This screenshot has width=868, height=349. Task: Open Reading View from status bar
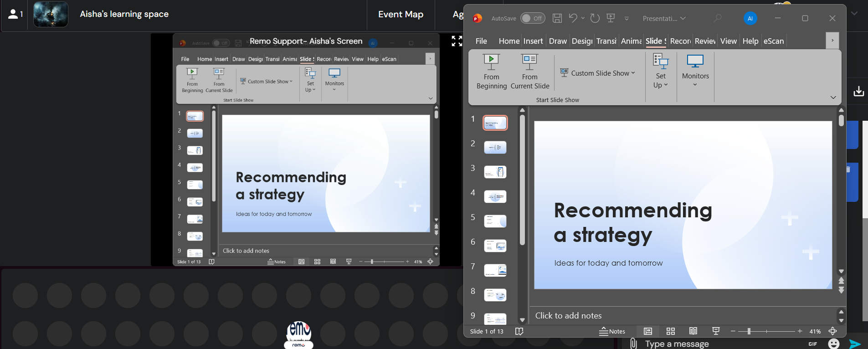click(x=693, y=331)
